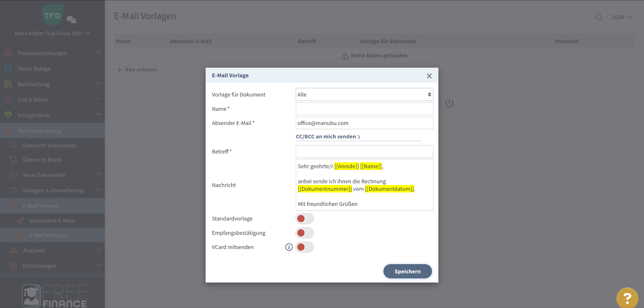Enable the Standardvorlage toggle

pos(305,219)
